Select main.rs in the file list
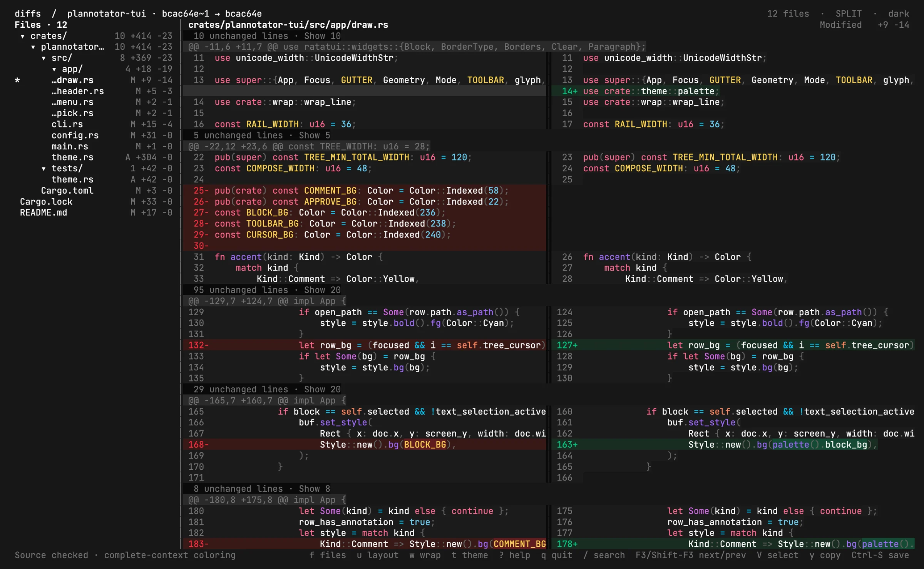The width and height of the screenshot is (924, 569). point(70,146)
